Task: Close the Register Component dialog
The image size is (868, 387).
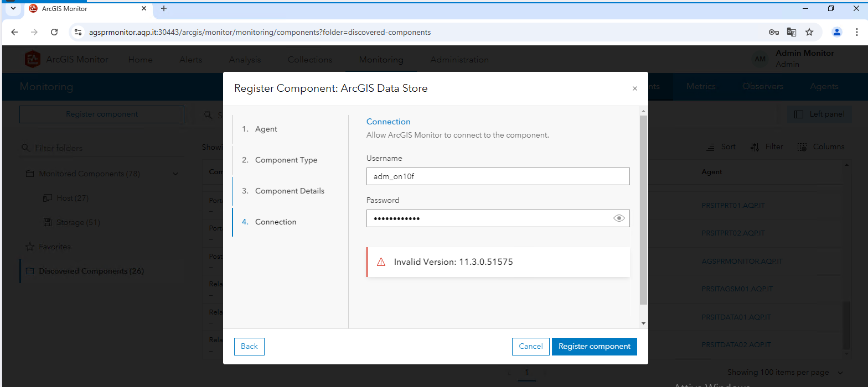Action: coord(635,88)
